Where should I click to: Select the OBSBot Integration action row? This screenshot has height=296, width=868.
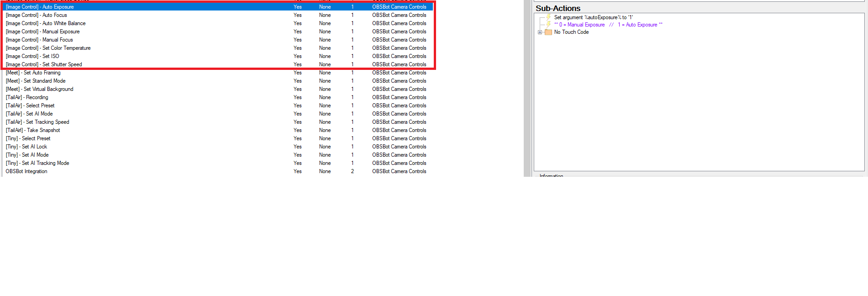tap(26, 172)
